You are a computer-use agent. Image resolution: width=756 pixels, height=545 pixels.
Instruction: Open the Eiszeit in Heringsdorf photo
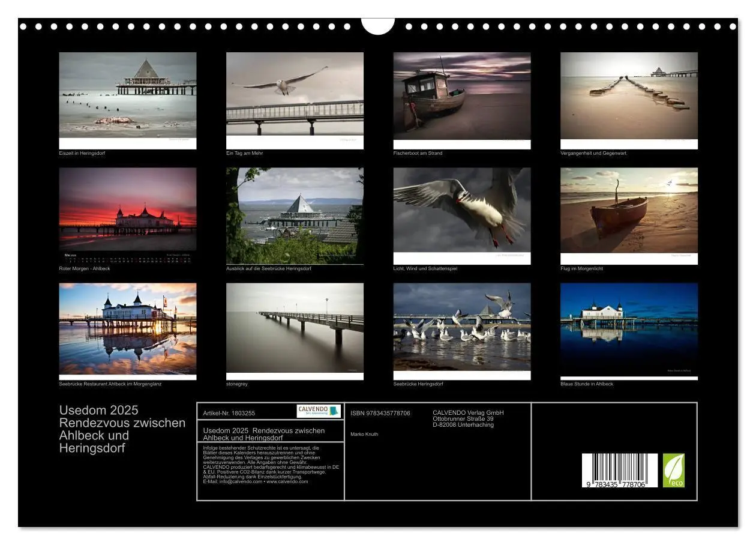pos(128,96)
